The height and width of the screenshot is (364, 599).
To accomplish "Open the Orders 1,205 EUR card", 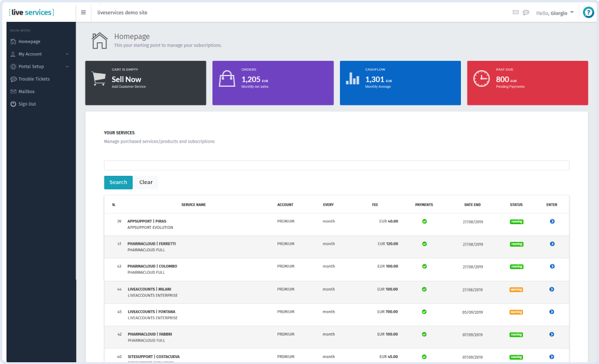I will pyautogui.click(x=273, y=83).
